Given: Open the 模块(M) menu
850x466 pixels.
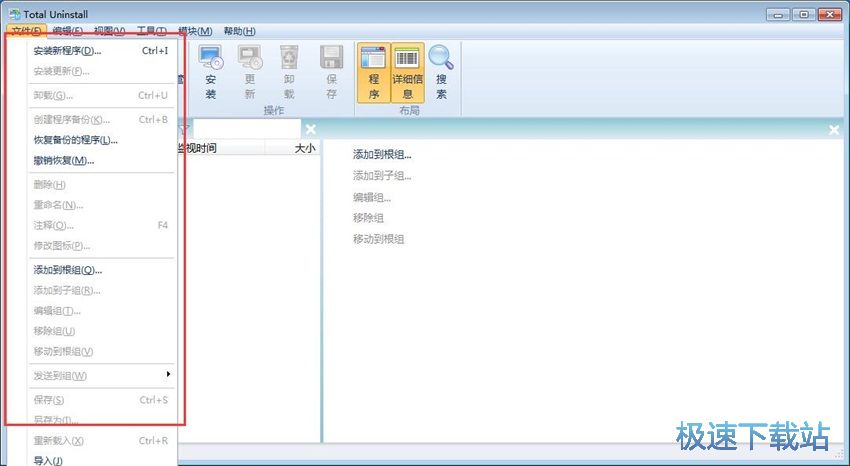Looking at the screenshot, I should [195, 31].
